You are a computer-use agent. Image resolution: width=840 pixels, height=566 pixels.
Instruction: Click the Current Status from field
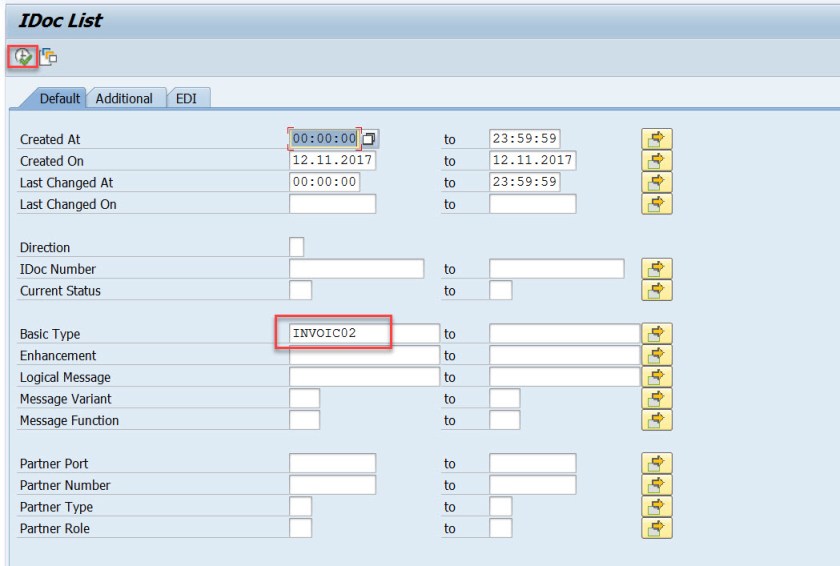tap(301, 290)
